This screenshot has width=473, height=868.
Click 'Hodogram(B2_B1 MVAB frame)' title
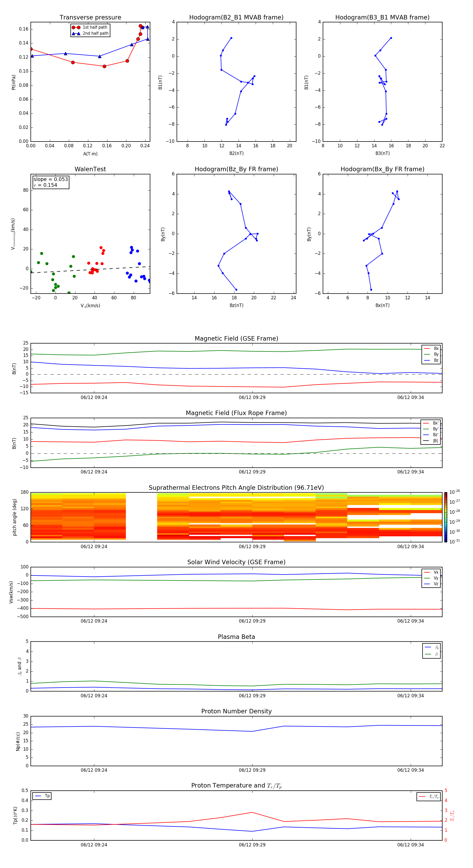236,18
